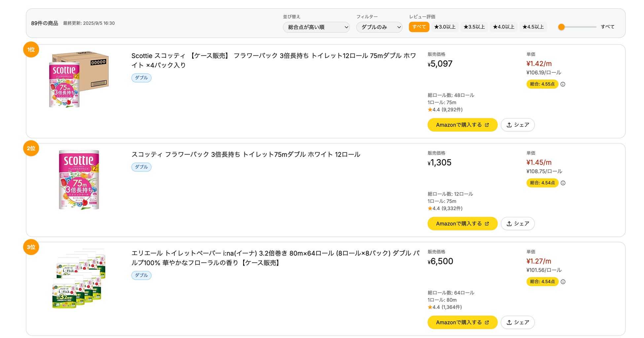The width and height of the screenshot is (644, 338).
Task: Click the 89件の商品 count text
Action: [x=45, y=23]
